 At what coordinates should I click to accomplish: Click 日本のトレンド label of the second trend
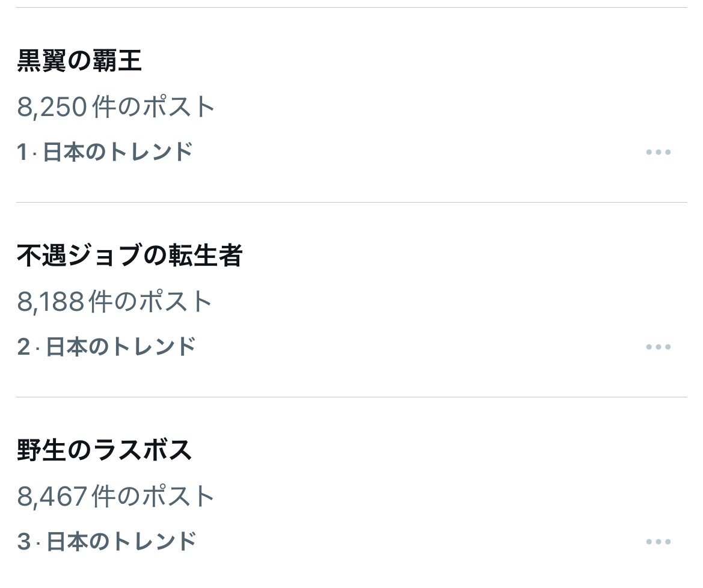(121, 347)
